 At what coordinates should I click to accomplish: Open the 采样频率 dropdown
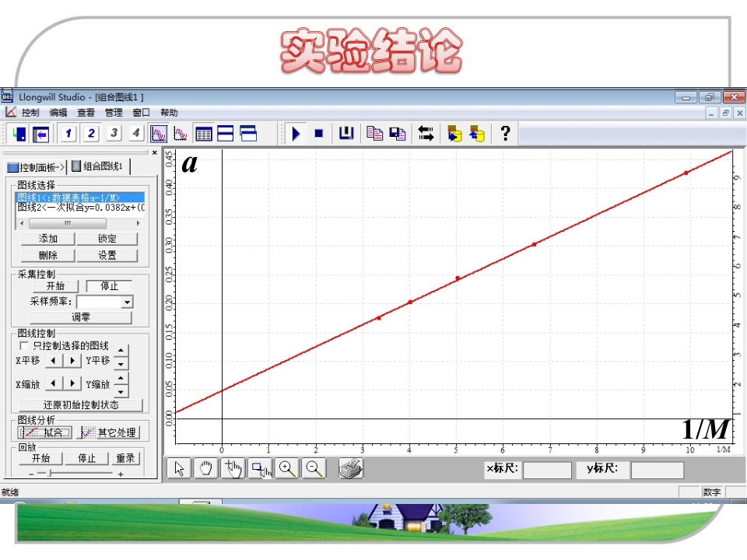127,302
